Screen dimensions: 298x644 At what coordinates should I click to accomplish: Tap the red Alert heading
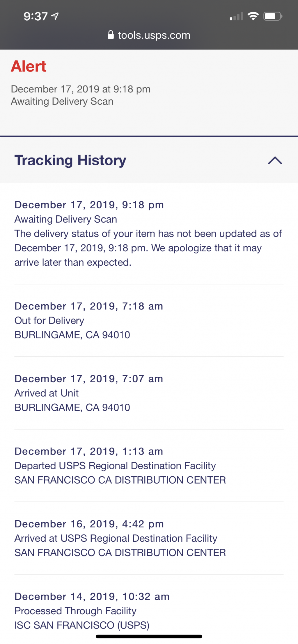click(29, 66)
